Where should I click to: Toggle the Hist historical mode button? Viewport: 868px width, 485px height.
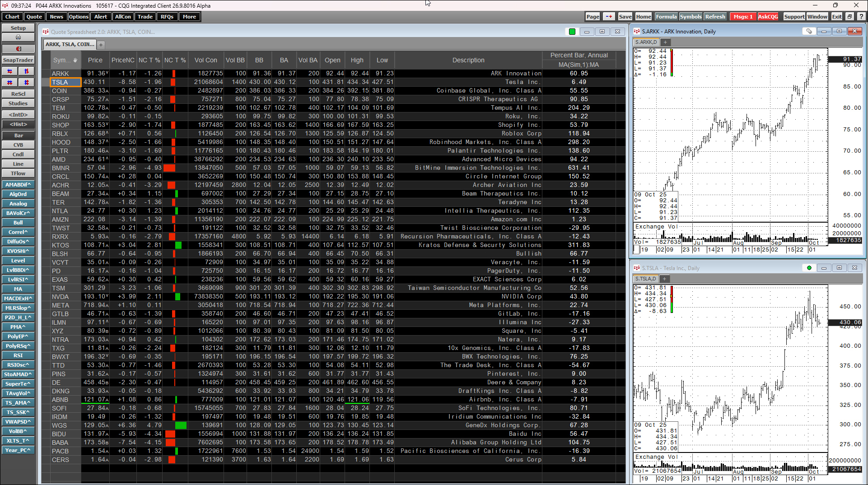(x=18, y=124)
